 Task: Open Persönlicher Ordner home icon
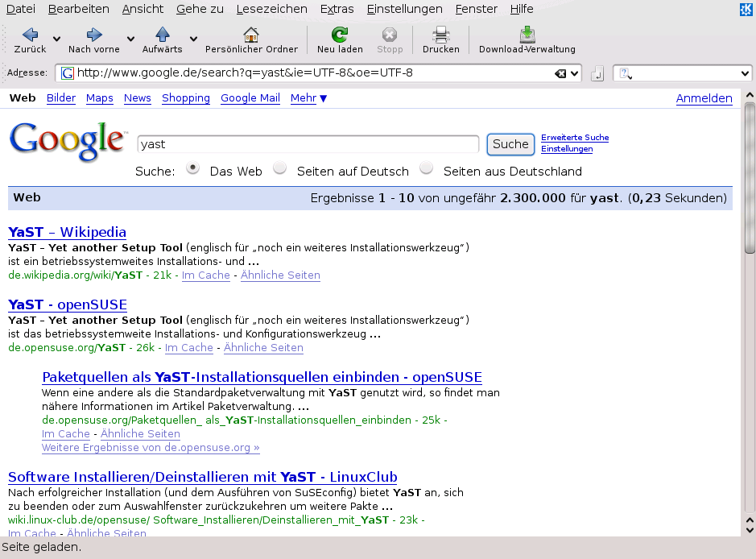tap(251, 35)
